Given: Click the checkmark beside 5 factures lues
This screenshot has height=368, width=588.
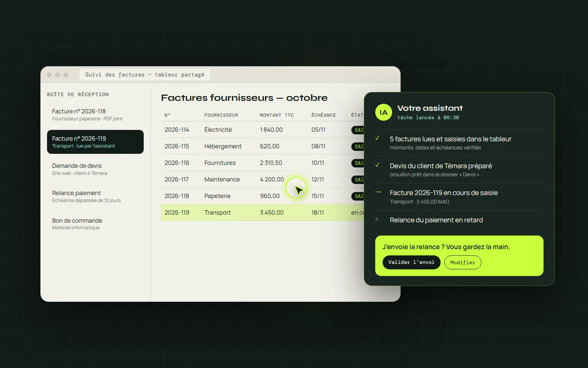Looking at the screenshot, I should click(x=377, y=138).
